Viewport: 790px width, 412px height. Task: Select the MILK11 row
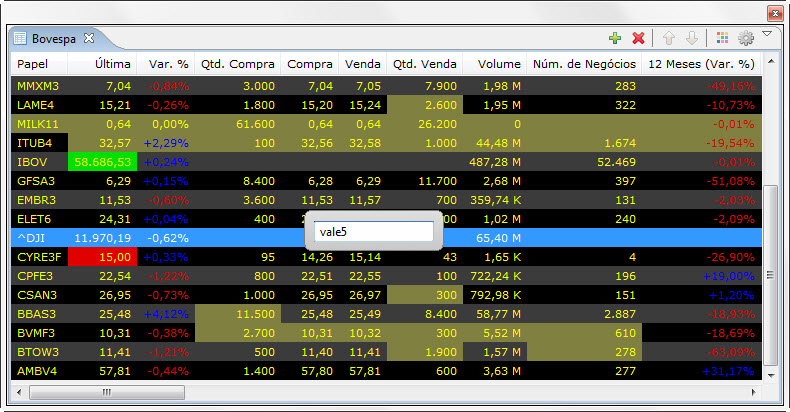point(386,124)
